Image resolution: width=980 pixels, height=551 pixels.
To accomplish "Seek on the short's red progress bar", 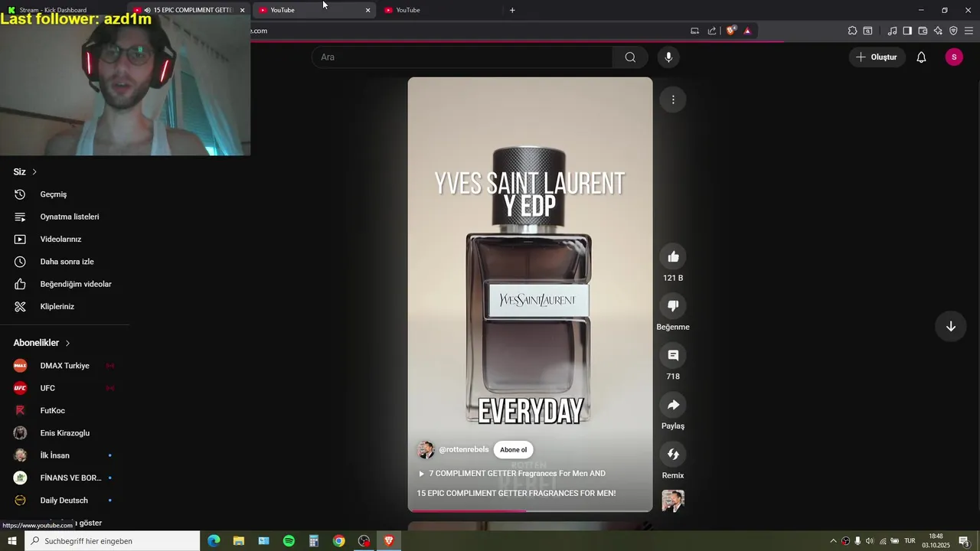I will coord(530,510).
